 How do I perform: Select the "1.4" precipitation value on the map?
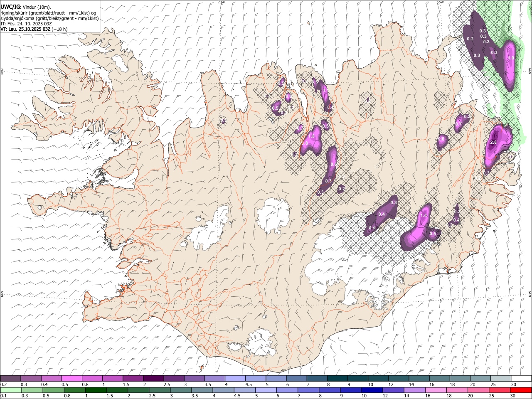tap(424, 216)
